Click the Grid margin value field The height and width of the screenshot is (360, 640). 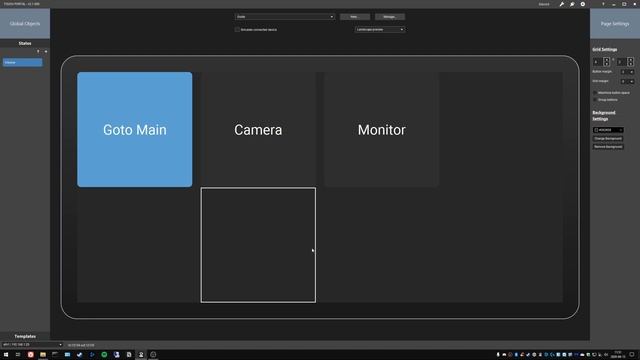click(624, 81)
